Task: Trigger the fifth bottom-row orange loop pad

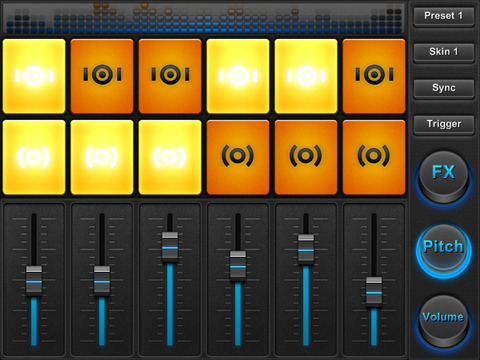Action: coord(306,157)
